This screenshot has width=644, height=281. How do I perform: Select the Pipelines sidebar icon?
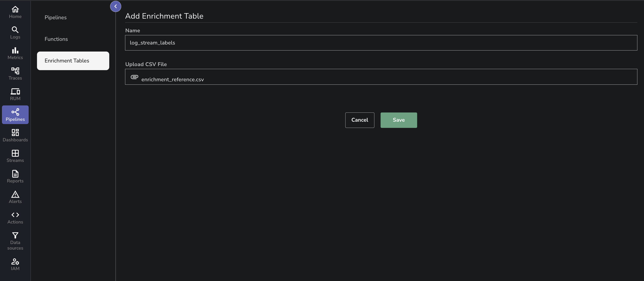[15, 114]
